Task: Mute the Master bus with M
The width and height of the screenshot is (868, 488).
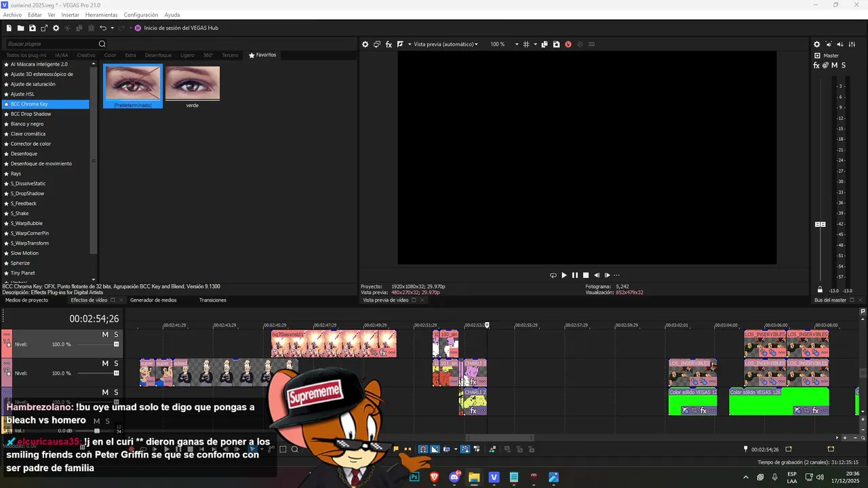Action: [834, 66]
